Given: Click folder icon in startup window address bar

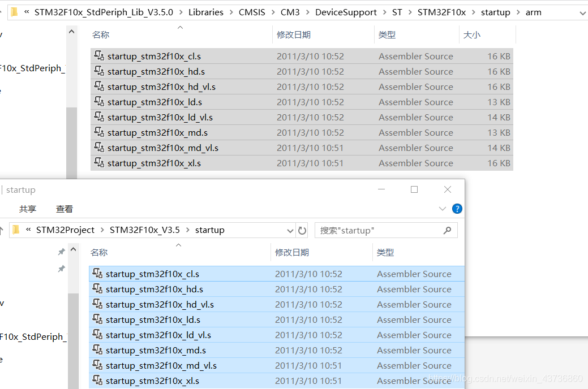Looking at the screenshot, I should click(x=16, y=230).
